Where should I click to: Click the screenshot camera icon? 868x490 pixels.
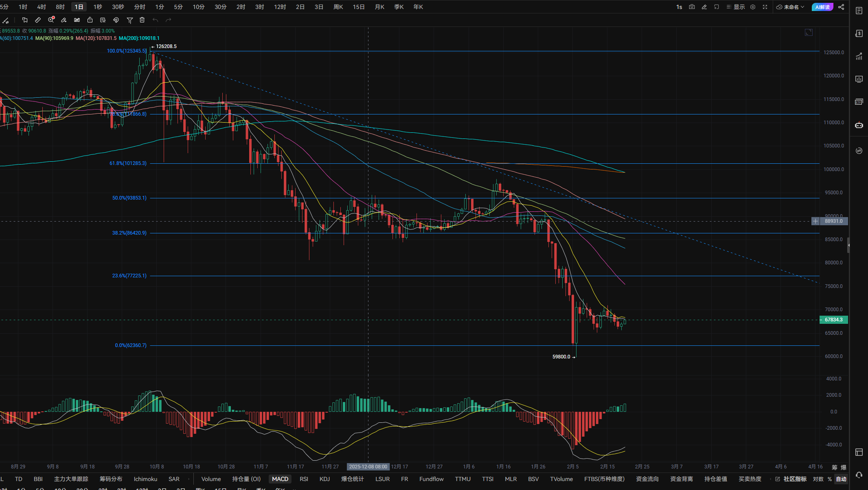click(x=692, y=7)
